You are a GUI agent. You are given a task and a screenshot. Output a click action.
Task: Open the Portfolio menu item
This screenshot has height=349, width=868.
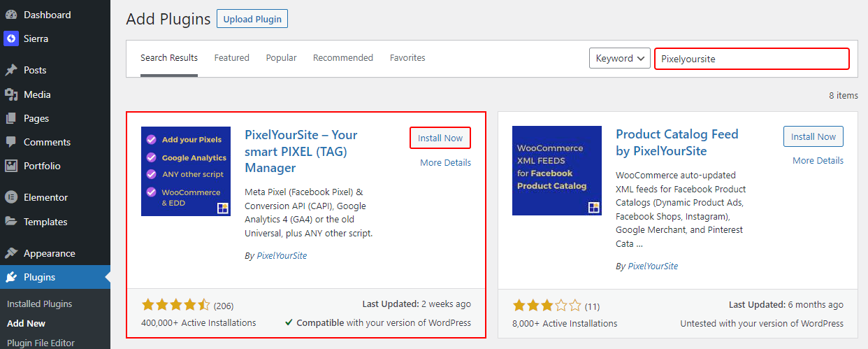55,166
